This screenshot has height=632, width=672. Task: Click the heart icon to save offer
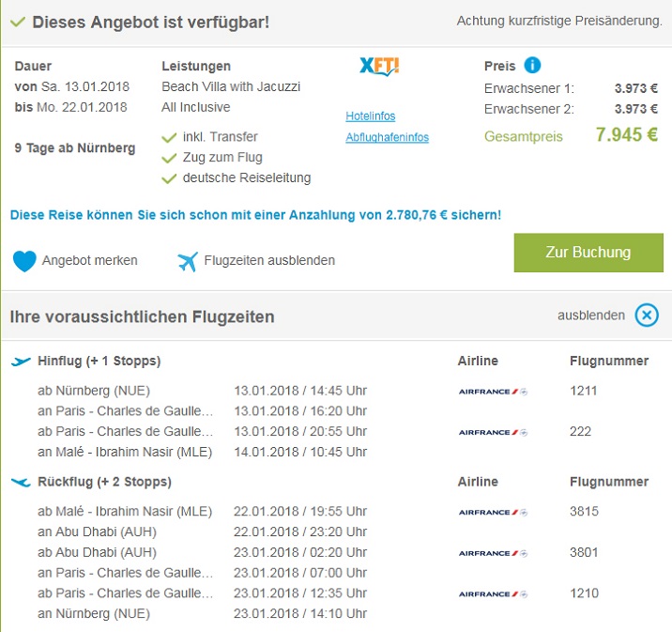coord(25,260)
